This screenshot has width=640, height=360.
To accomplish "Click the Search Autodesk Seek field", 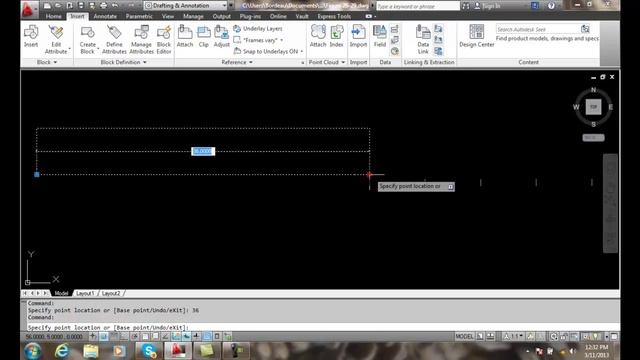I will (538, 29).
